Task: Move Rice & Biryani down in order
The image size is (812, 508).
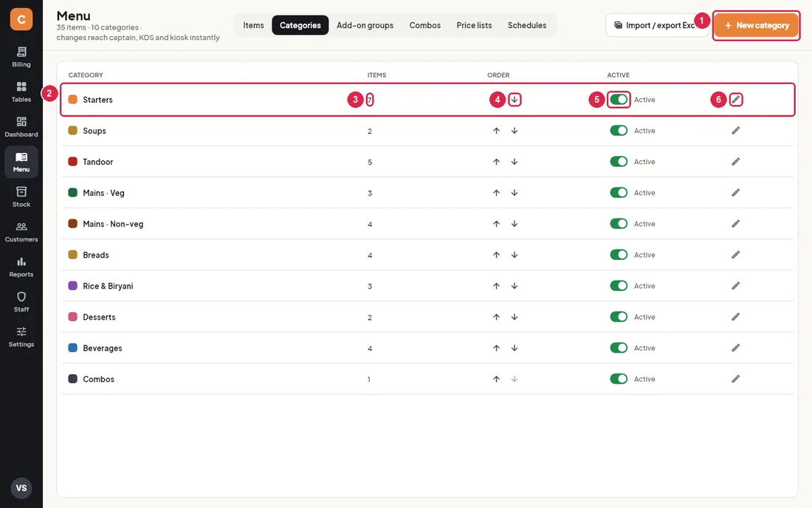Action: [x=515, y=286]
